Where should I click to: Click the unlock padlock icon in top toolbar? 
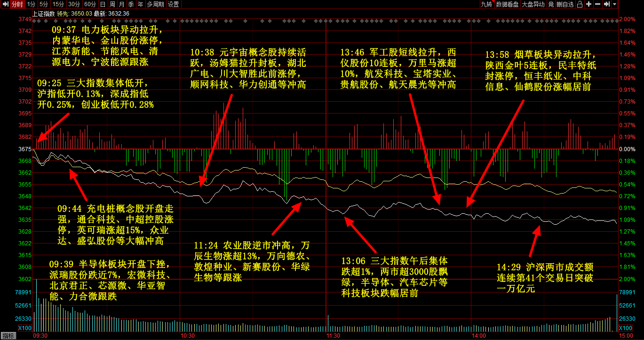point(580,4)
